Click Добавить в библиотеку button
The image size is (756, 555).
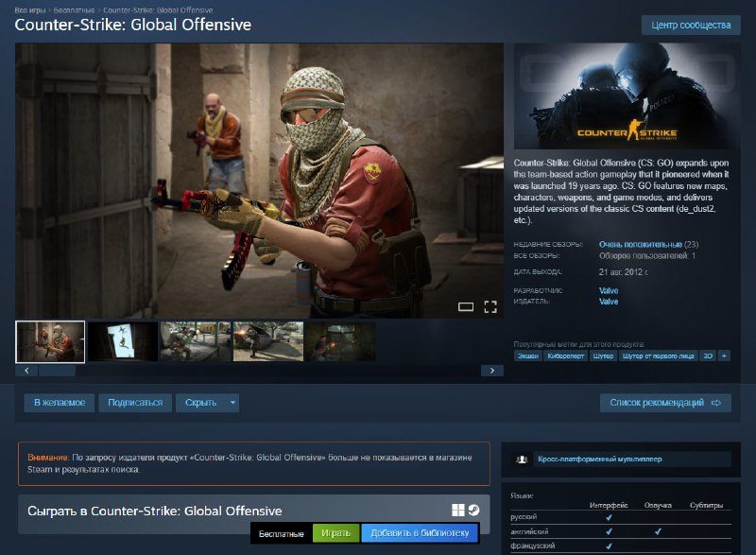(420, 534)
